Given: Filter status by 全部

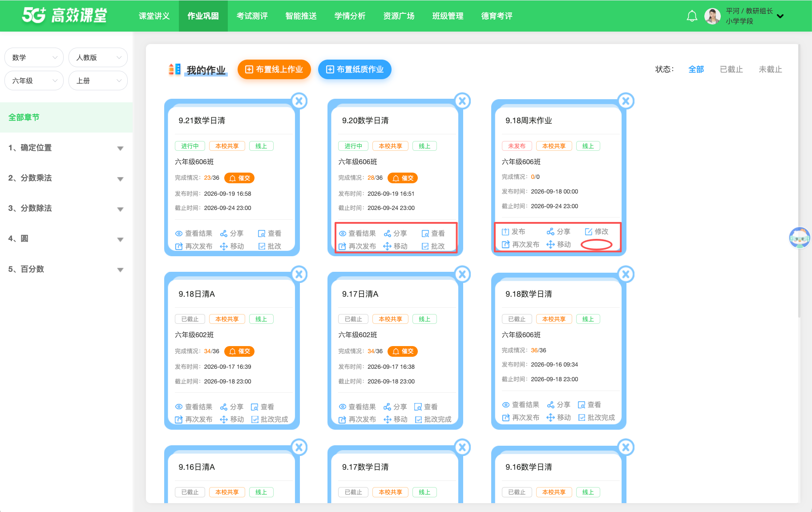Looking at the screenshot, I should (696, 69).
